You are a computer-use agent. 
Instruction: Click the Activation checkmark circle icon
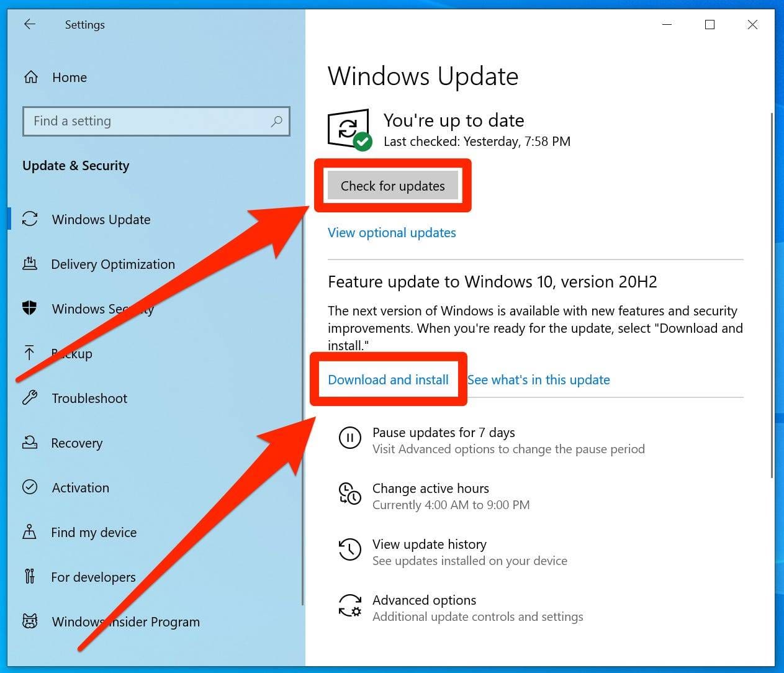coord(30,487)
